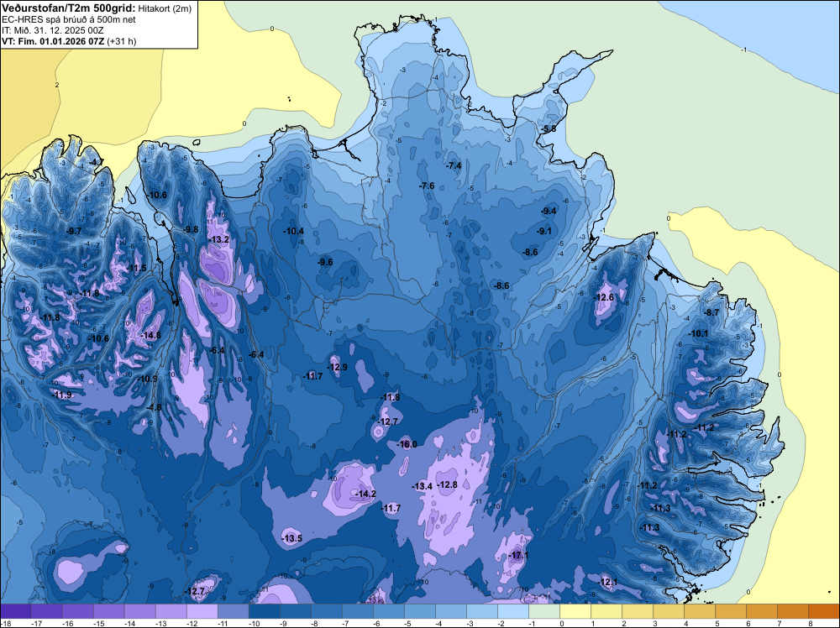Click the -14 value on the color scale

(129, 623)
